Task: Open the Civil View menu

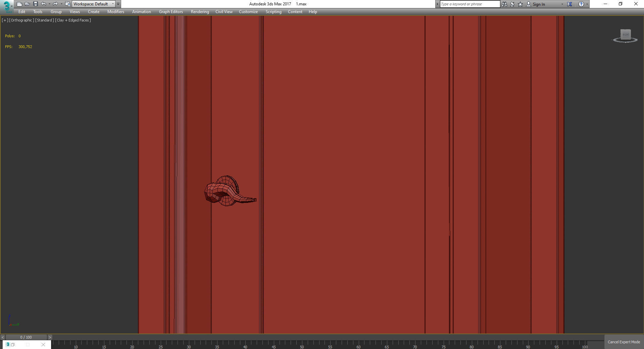Action: pyautogui.click(x=224, y=12)
